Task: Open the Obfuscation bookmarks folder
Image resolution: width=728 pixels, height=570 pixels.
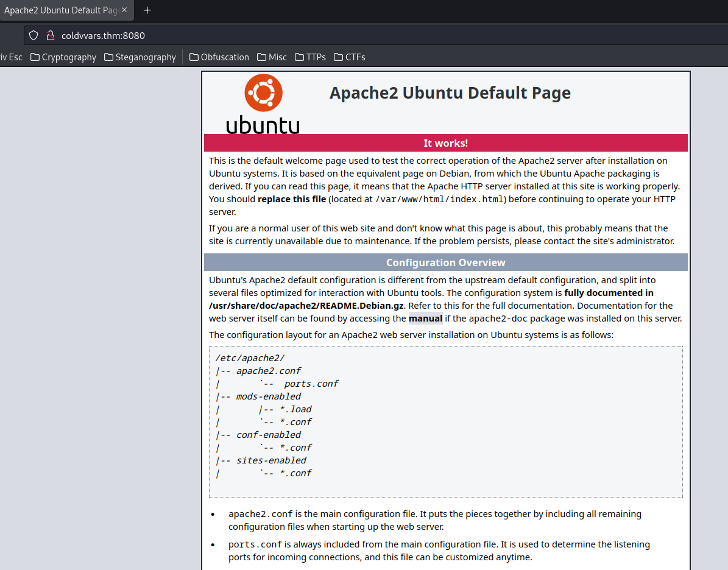Action: pyautogui.click(x=219, y=57)
